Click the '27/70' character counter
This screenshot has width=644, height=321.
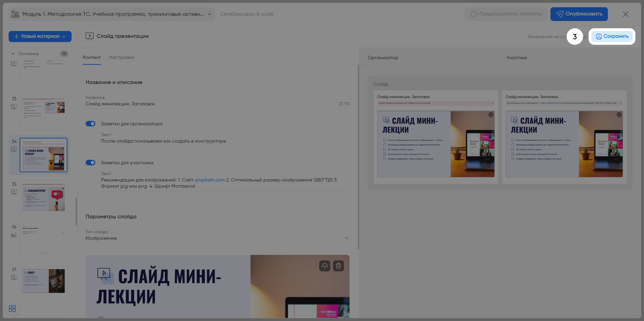click(x=344, y=104)
